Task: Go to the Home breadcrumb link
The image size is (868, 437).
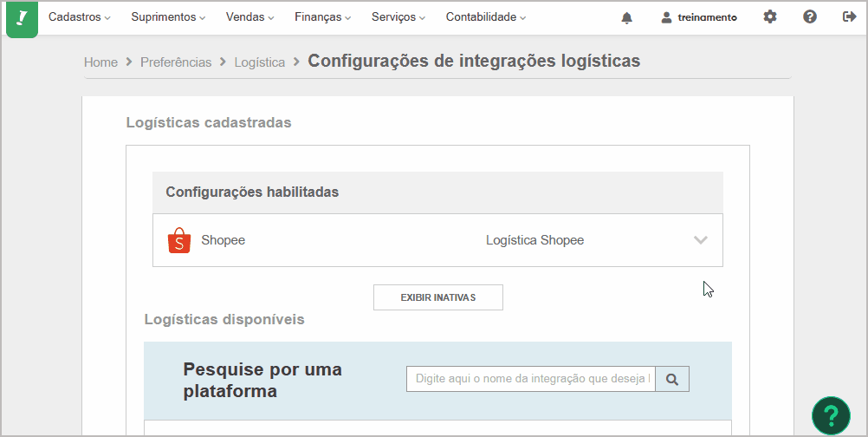Action: 100,62
